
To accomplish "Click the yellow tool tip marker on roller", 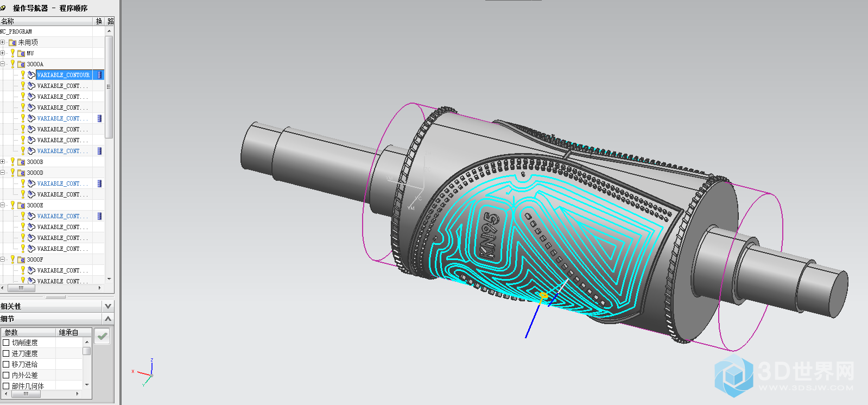I will [x=542, y=296].
